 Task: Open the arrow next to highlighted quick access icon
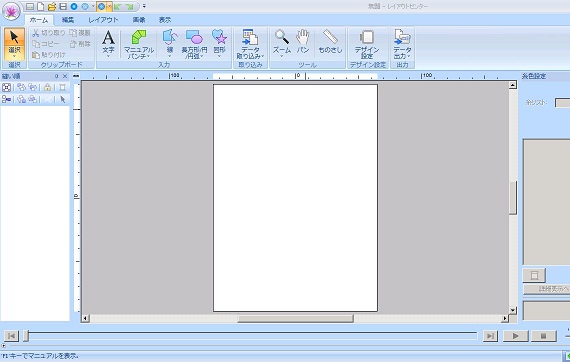[x=109, y=7]
